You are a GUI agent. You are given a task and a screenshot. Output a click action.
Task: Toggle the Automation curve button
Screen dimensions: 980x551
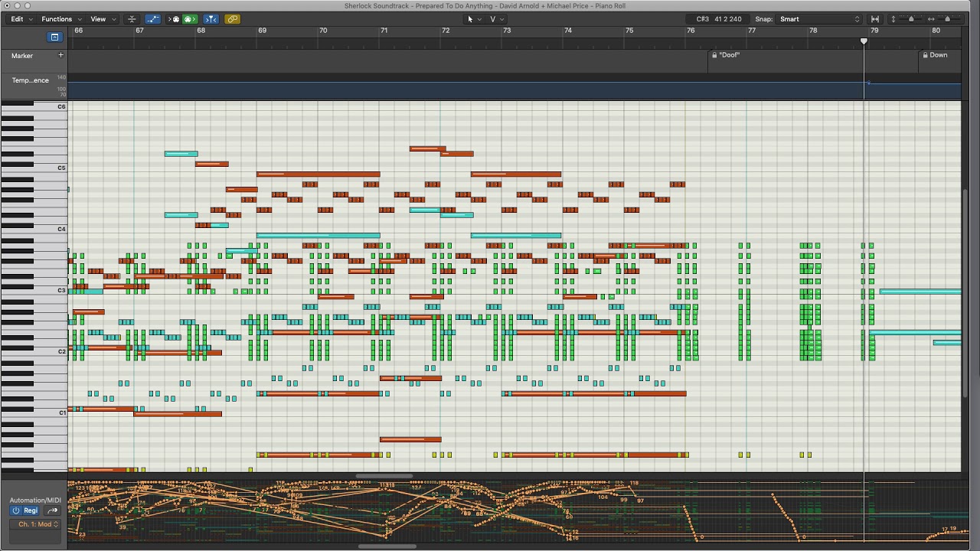tap(153, 19)
